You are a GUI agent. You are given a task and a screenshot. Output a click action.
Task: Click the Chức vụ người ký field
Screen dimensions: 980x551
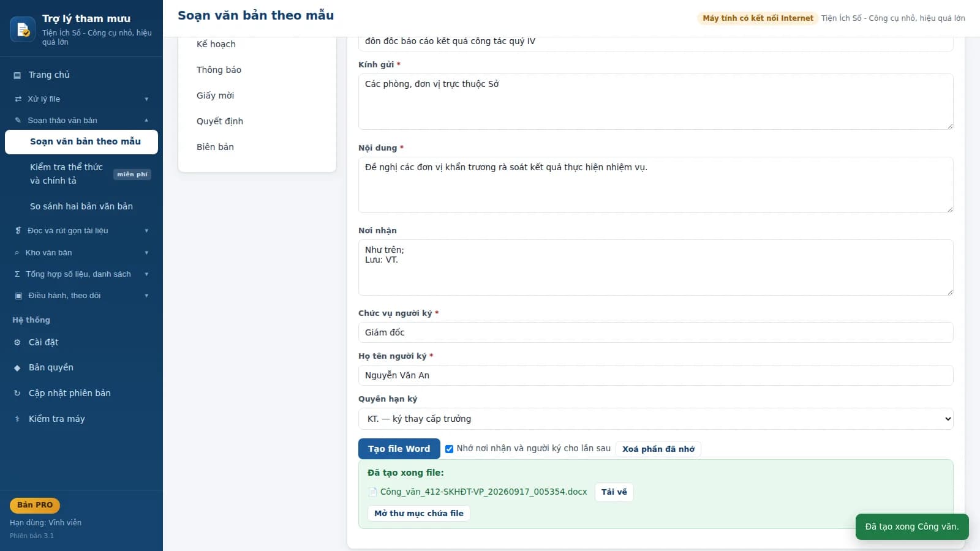click(655, 332)
